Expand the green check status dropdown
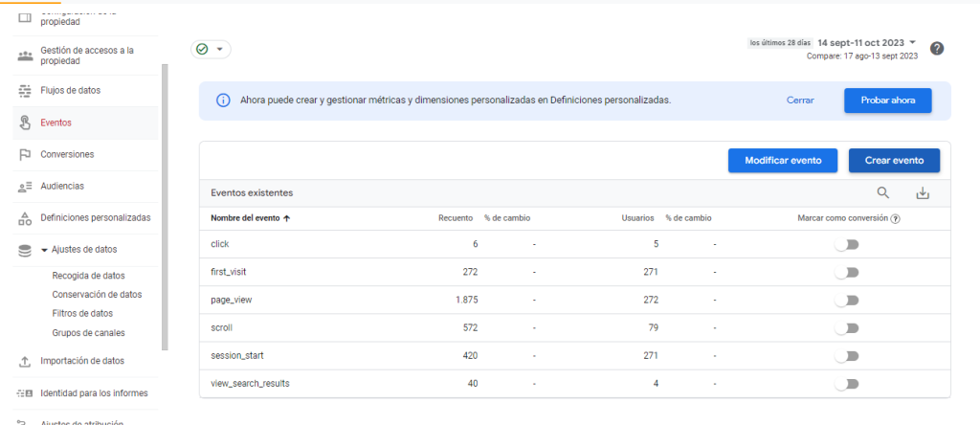The image size is (980, 425). pyautogui.click(x=212, y=49)
